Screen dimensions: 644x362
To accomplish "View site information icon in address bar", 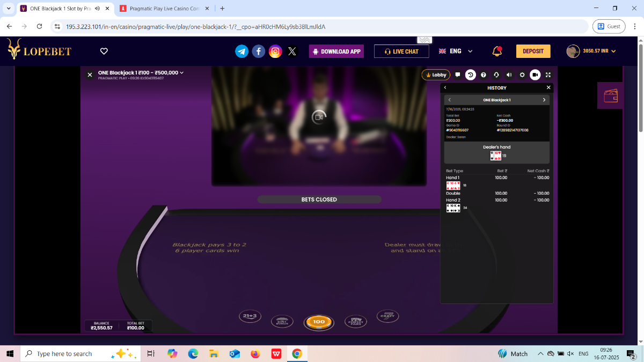I will point(57,26).
